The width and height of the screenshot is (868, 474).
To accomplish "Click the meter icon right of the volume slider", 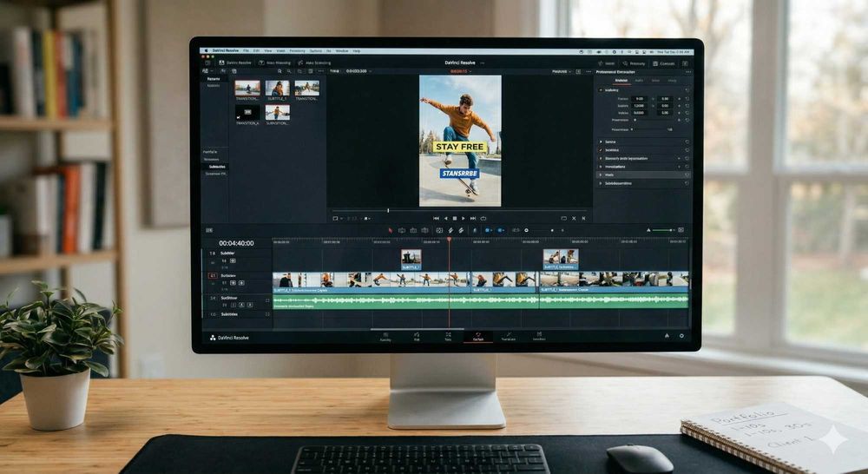I will tap(681, 230).
